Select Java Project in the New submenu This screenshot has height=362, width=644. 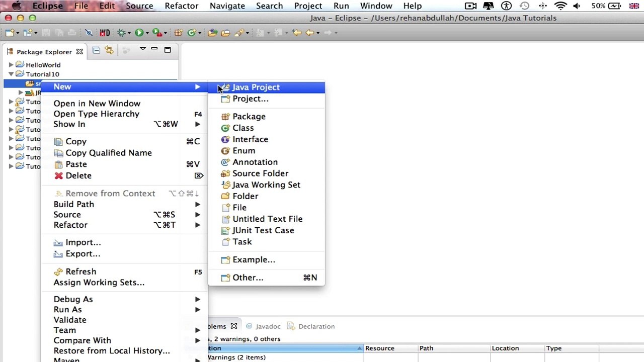pyautogui.click(x=256, y=87)
